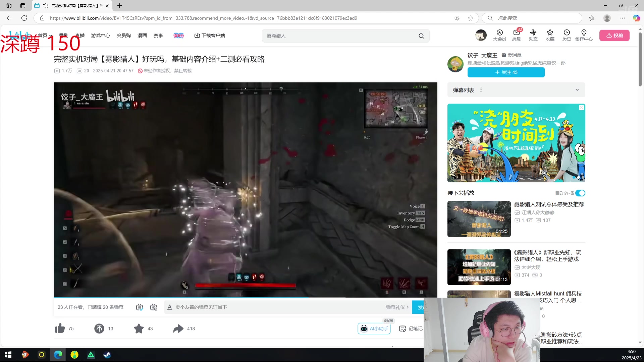
Task: Toggle danmaku display on/off button
Action: click(x=140, y=307)
